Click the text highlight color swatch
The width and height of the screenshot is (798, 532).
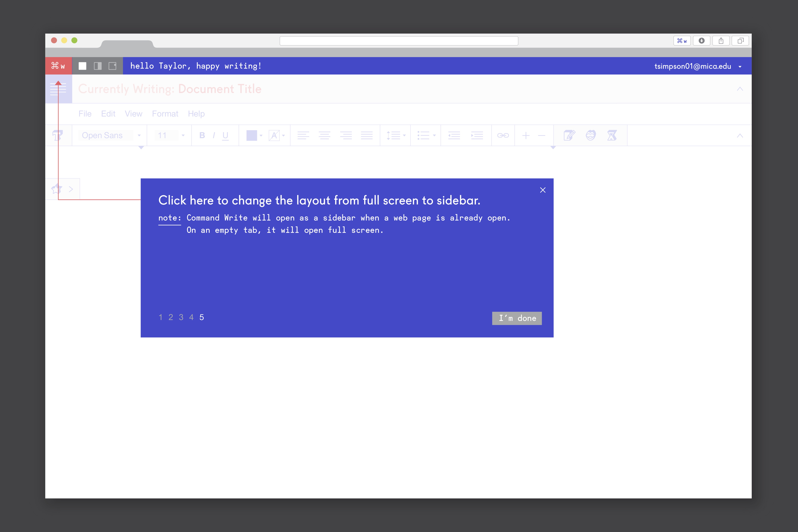(x=252, y=135)
